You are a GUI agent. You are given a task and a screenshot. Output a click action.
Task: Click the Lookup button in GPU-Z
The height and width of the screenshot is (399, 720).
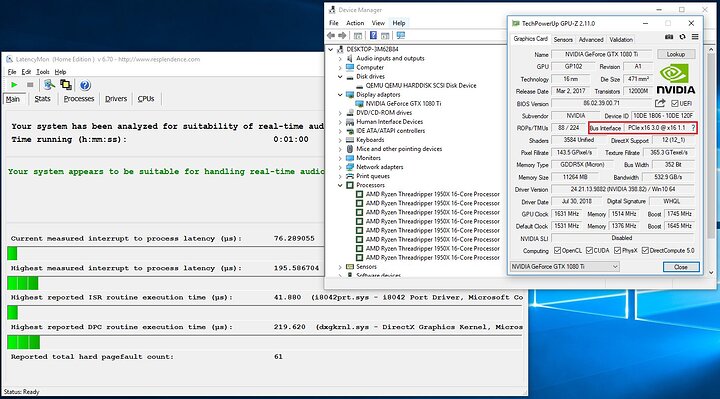click(x=675, y=54)
